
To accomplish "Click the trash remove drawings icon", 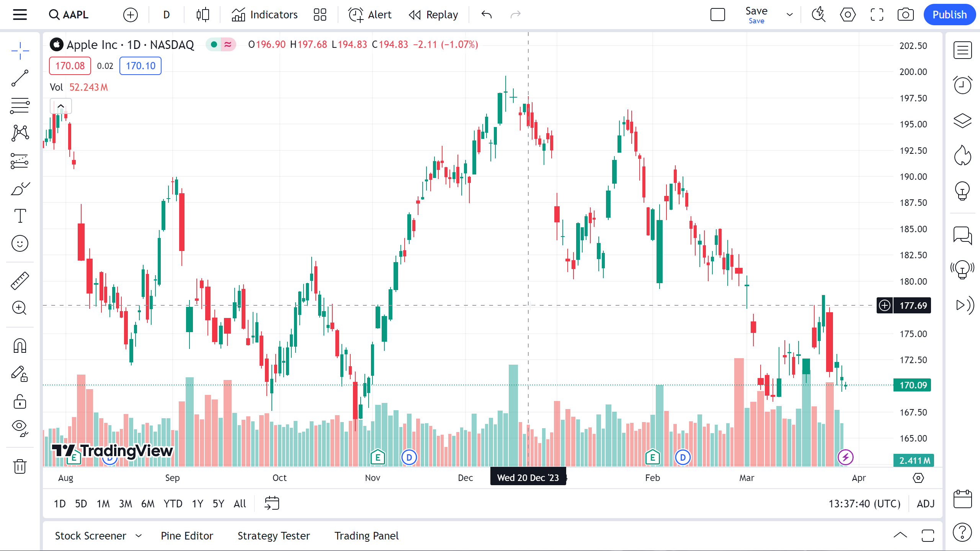I will click(20, 466).
